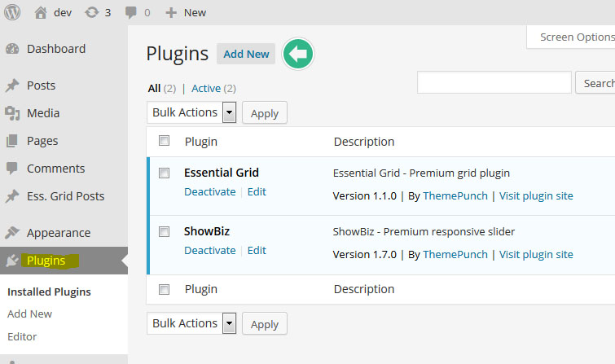Expand the top Bulk Actions dropdown
Image resolution: width=615 pixels, height=364 pixels.
point(229,112)
